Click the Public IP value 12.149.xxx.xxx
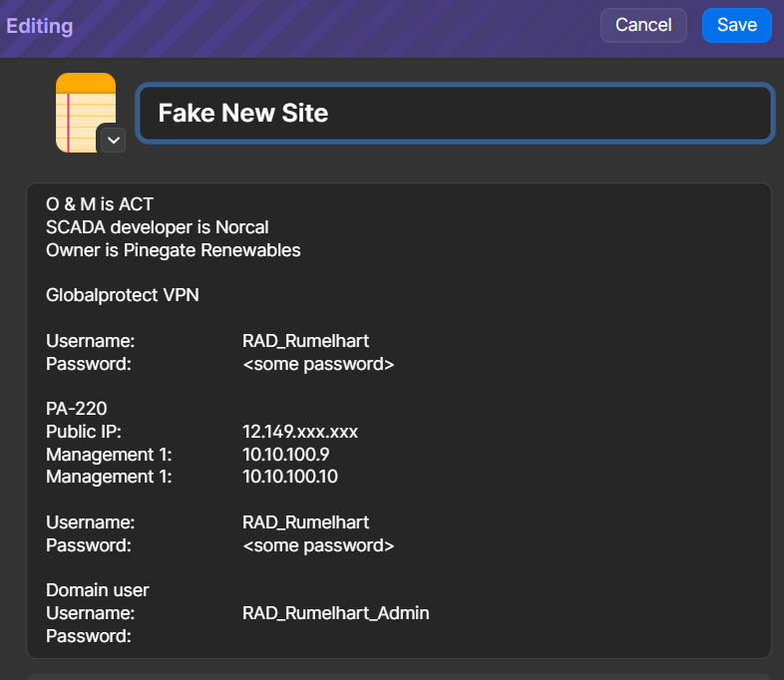Viewport: 784px width, 680px height. pyautogui.click(x=299, y=432)
